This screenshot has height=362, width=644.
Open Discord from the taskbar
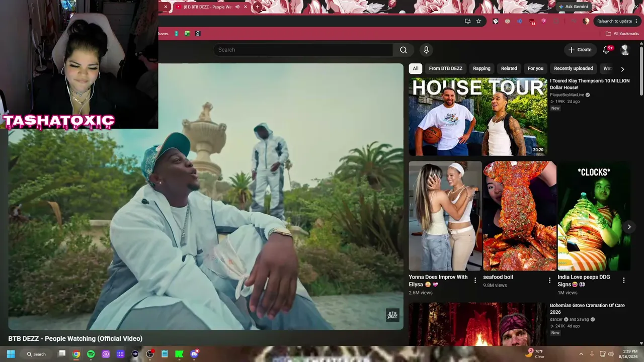(194, 354)
